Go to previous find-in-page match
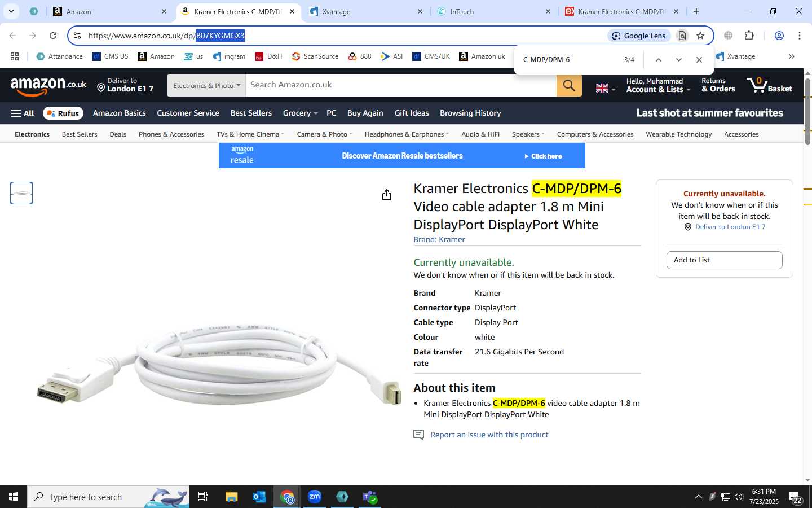812x508 pixels. pyautogui.click(x=658, y=60)
